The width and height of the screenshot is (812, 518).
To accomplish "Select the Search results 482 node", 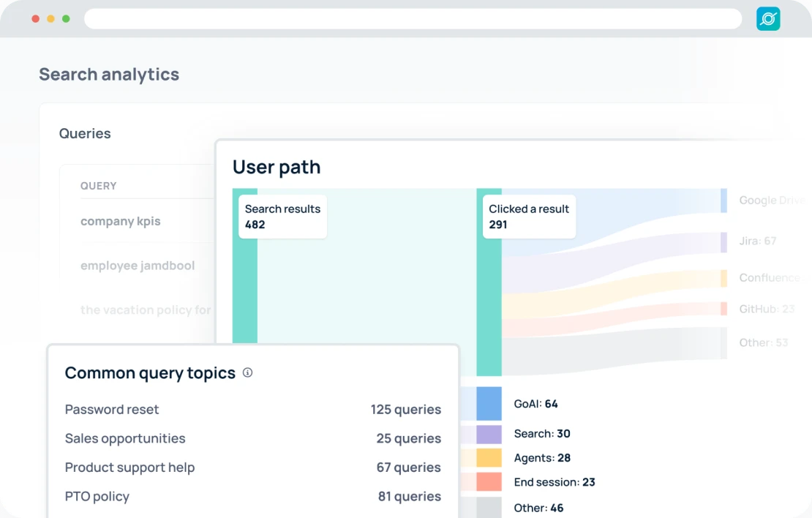I will (x=282, y=217).
